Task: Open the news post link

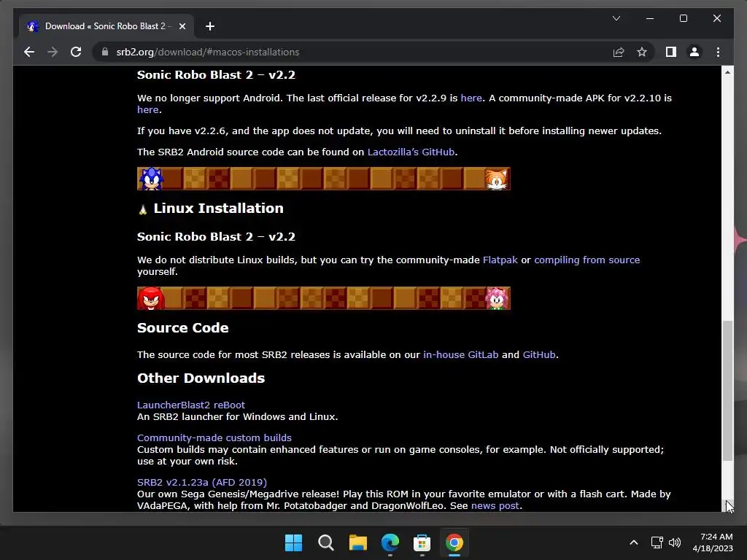Action: click(495, 506)
